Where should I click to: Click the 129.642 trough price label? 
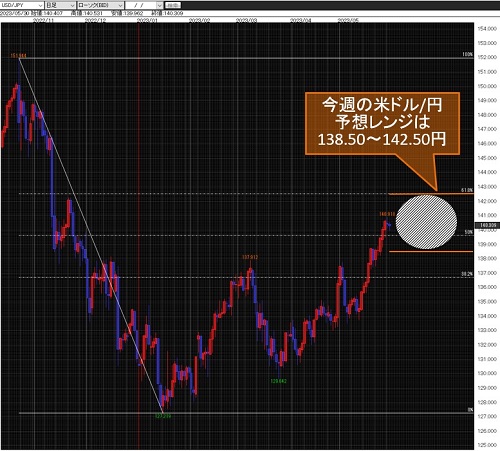(x=279, y=381)
